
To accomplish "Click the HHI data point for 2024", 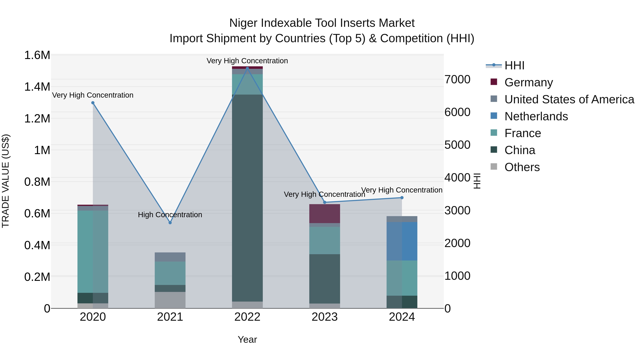I will 402,198.
